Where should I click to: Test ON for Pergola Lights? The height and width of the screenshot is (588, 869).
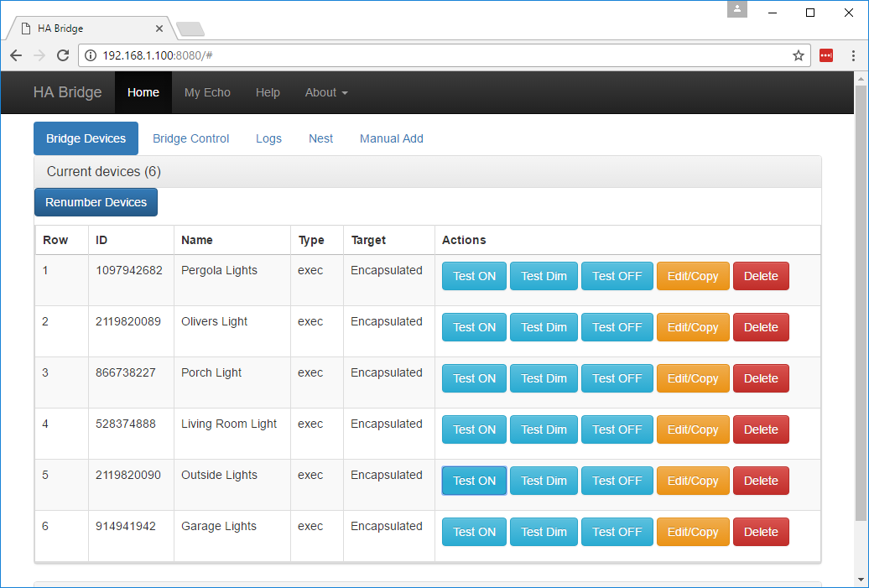pyautogui.click(x=474, y=276)
